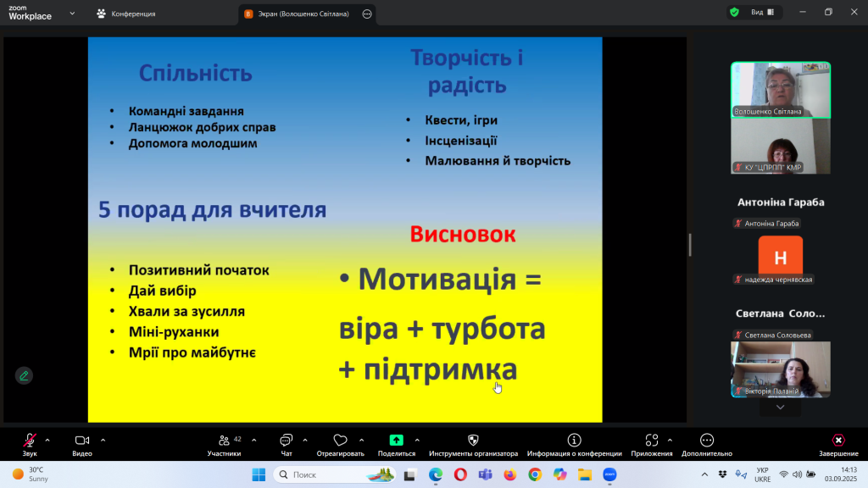Image resolution: width=868 pixels, height=488 pixels.
Task: Expand the chevron next to Чат
Action: point(305,440)
